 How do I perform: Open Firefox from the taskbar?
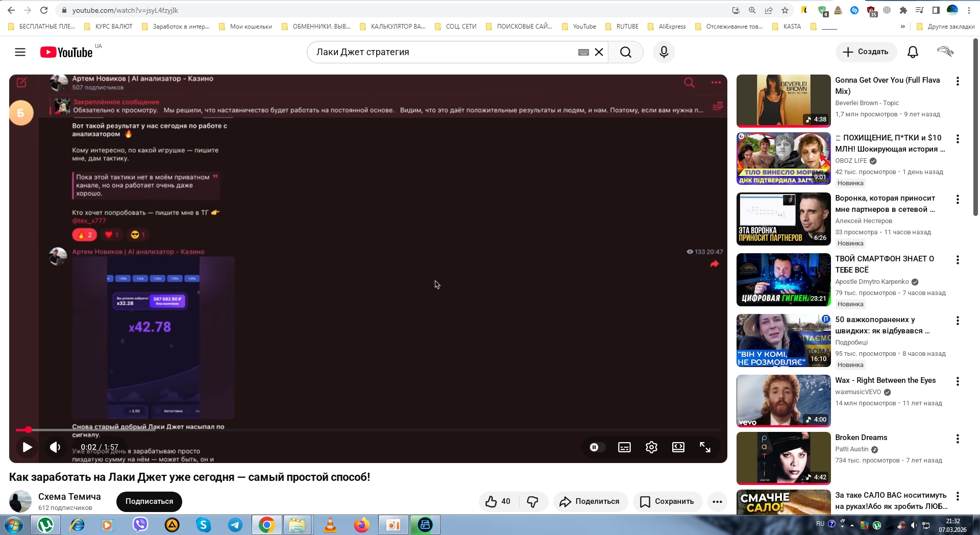coord(362,525)
